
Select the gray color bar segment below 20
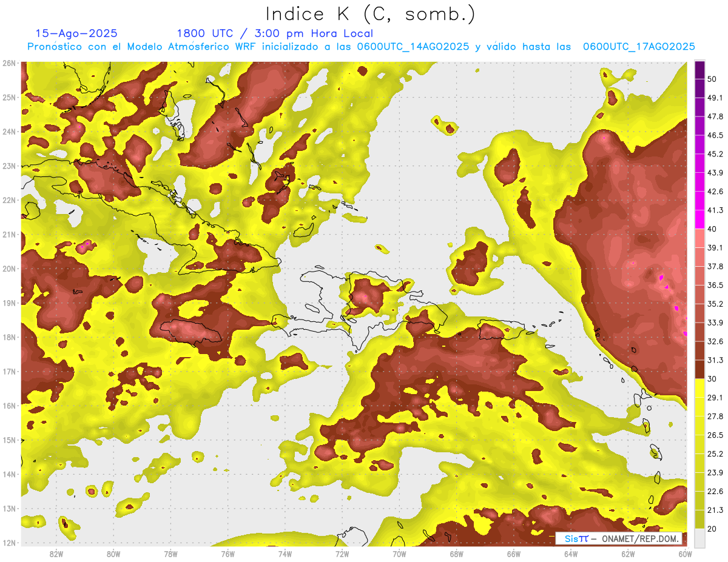699,537
